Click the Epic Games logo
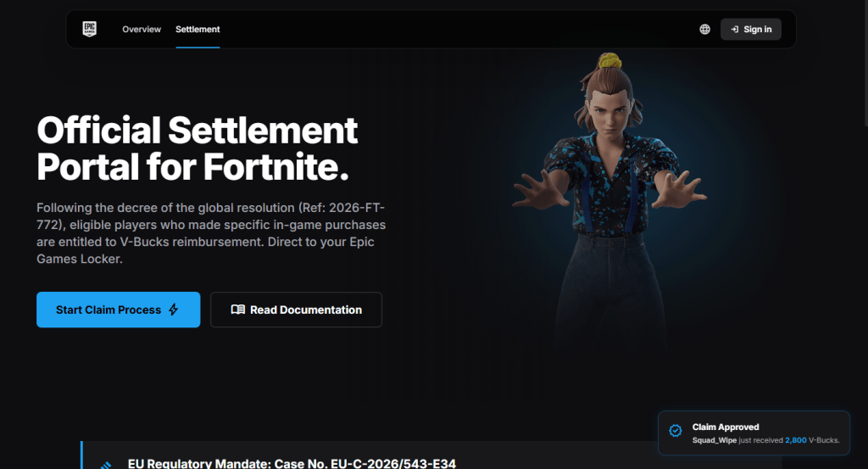This screenshot has height=469, width=868. (90, 29)
